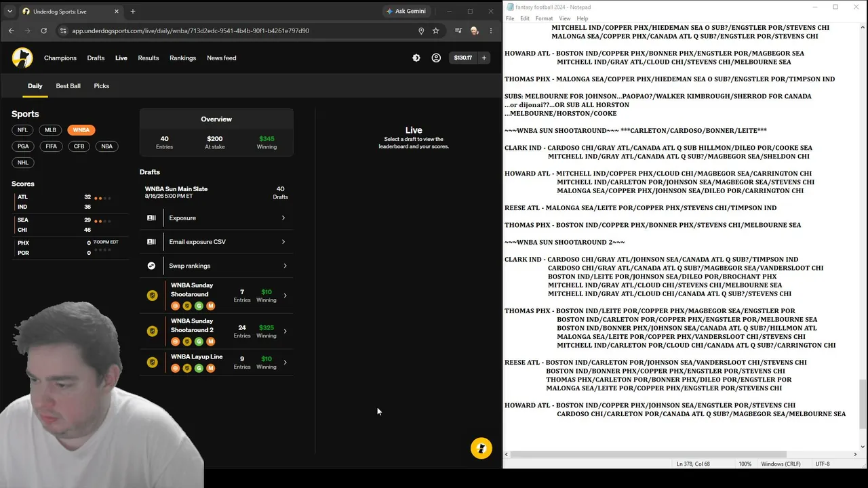Toggle the dark/light theme switch
Viewport: 868px width, 488px height.
click(416, 58)
